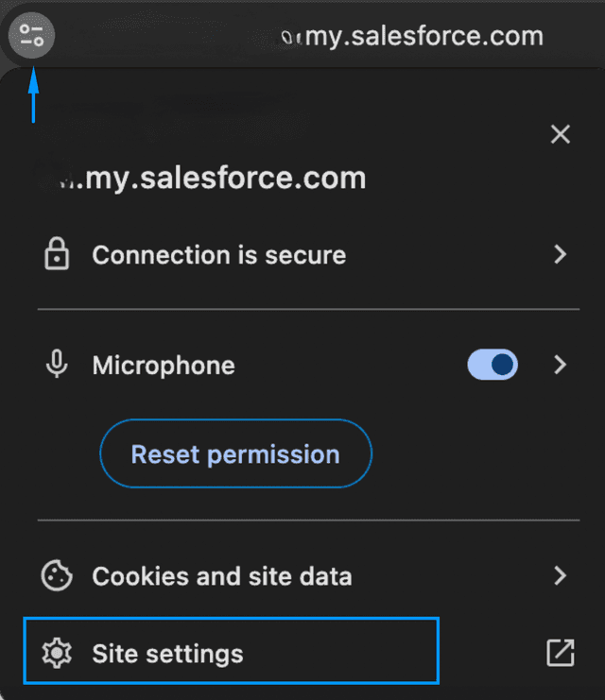Viewport: 605px width, 700px height.
Task: Expand the chevron next to Connection is secure
Action: click(561, 255)
